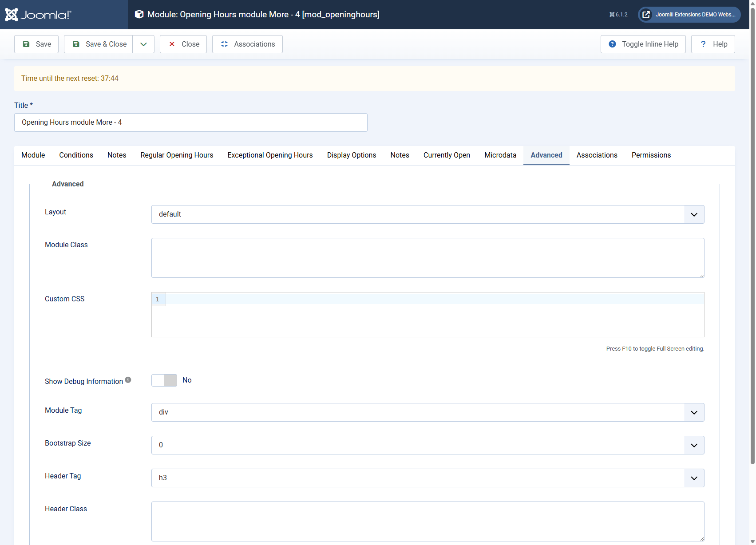The height and width of the screenshot is (545, 756).
Task: Open the Notes tab next to Conditions
Action: point(117,155)
